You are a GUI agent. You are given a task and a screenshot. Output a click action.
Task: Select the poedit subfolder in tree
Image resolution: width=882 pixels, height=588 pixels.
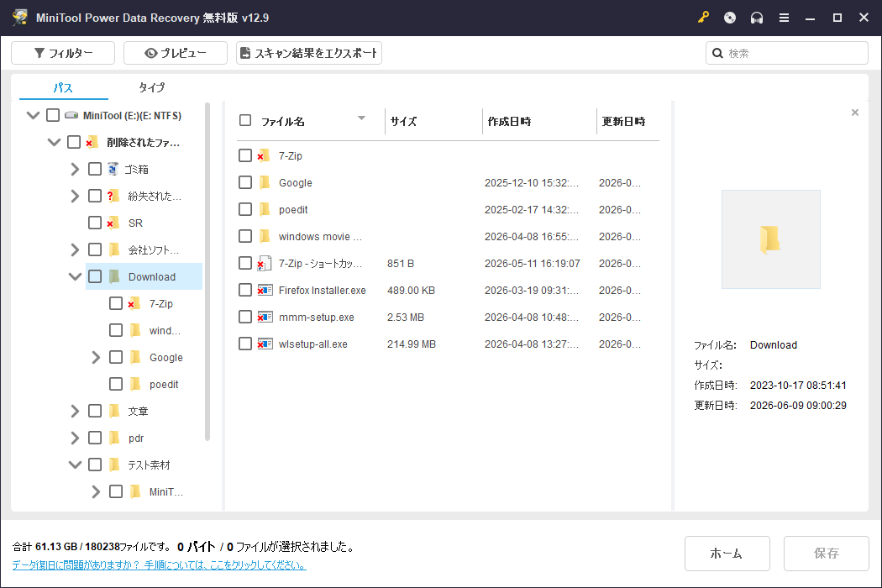click(164, 385)
